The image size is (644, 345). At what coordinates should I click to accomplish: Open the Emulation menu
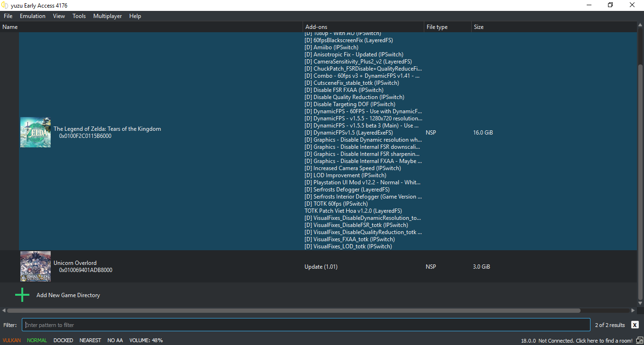[x=33, y=16]
